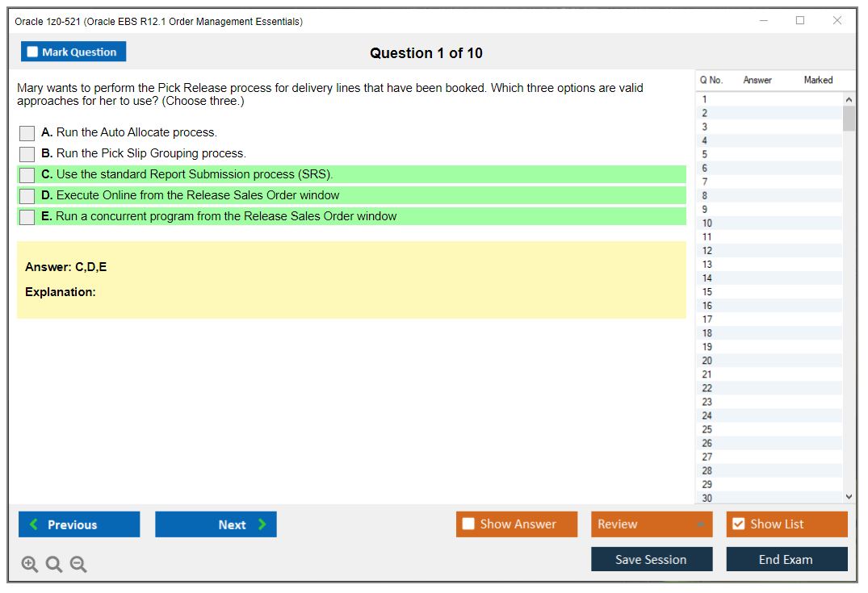Jump to question 10 in list

707,223
